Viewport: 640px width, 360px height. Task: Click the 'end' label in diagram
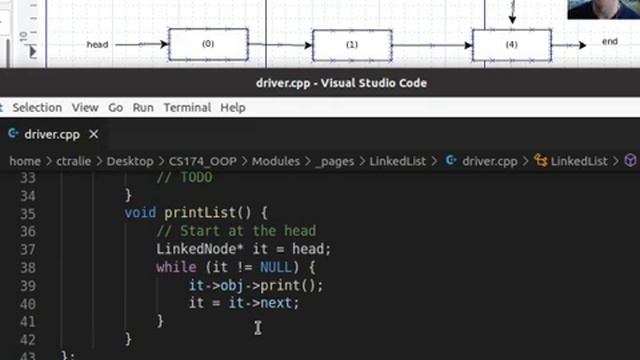pos(610,42)
